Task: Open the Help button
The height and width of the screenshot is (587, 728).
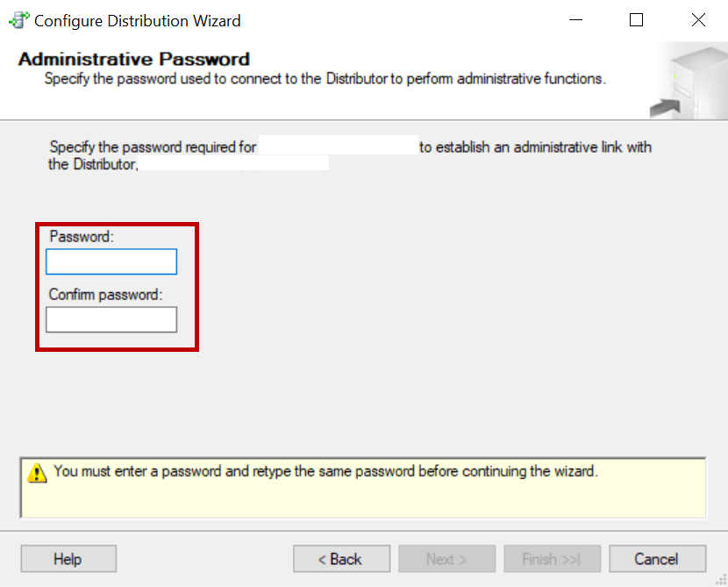Action: coord(68,558)
